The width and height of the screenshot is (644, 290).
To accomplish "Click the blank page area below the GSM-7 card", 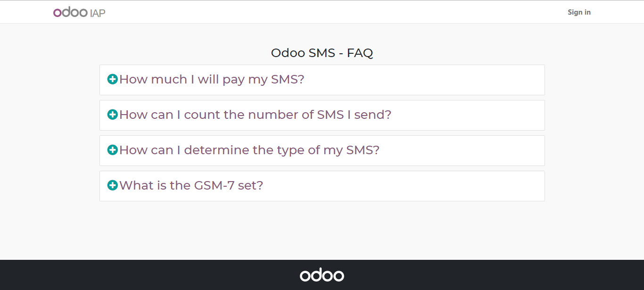I will click(322, 231).
